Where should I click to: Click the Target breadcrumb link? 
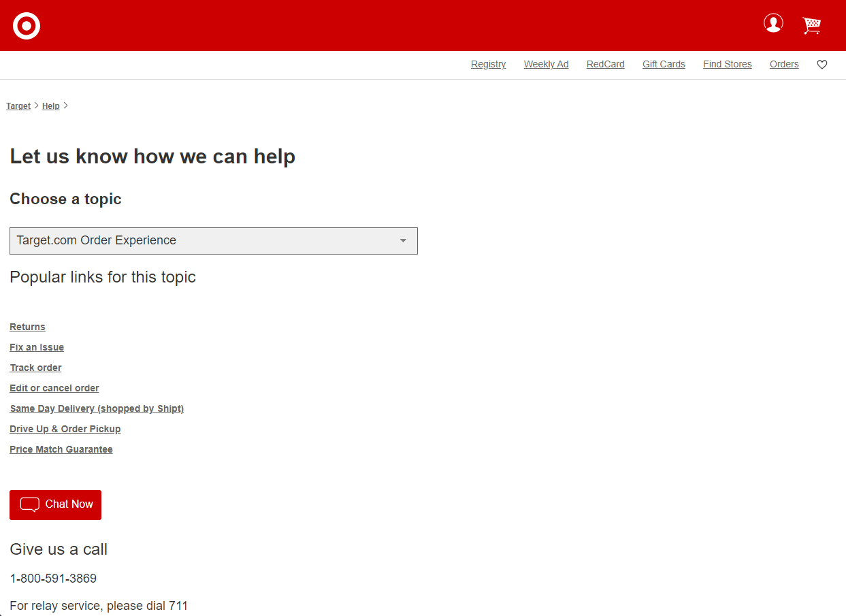18,106
